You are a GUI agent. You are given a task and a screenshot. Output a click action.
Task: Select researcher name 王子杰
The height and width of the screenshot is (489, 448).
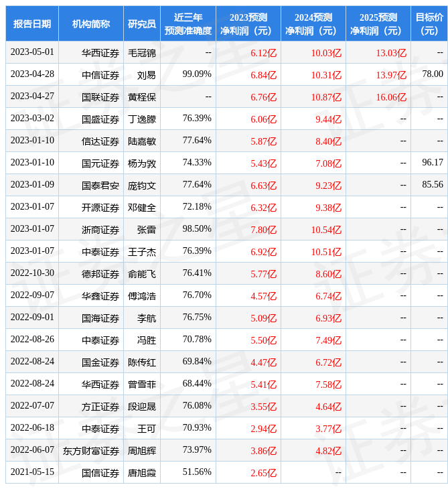142,252
